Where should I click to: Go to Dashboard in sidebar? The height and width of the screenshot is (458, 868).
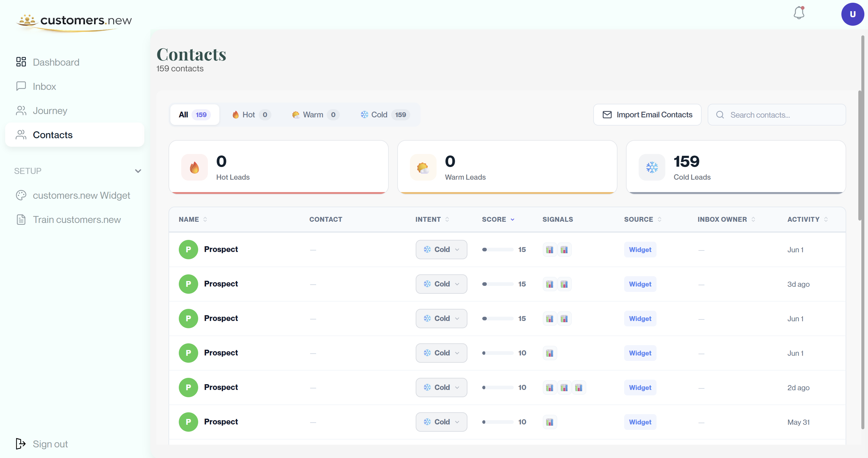click(x=75, y=62)
